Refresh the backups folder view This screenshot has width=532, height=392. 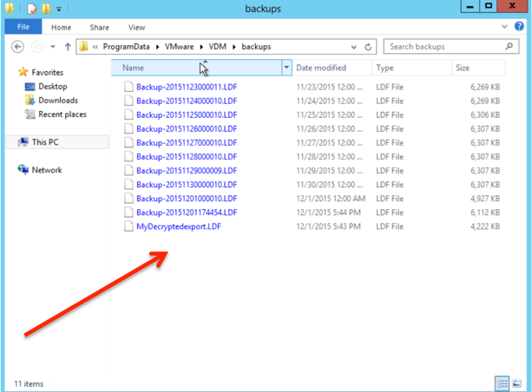click(x=370, y=47)
